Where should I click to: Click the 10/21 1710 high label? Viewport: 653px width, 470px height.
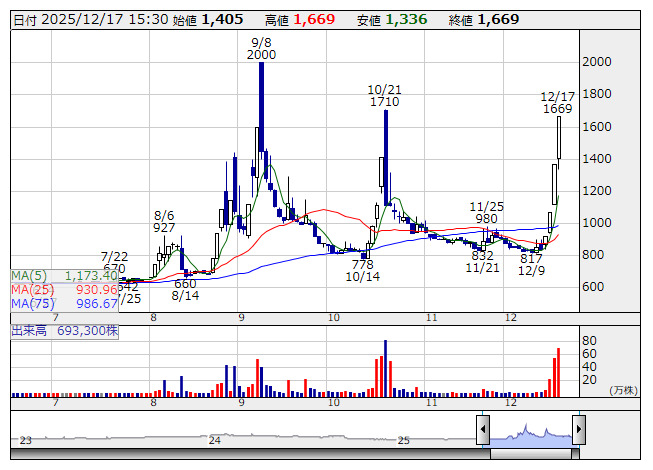384,96
